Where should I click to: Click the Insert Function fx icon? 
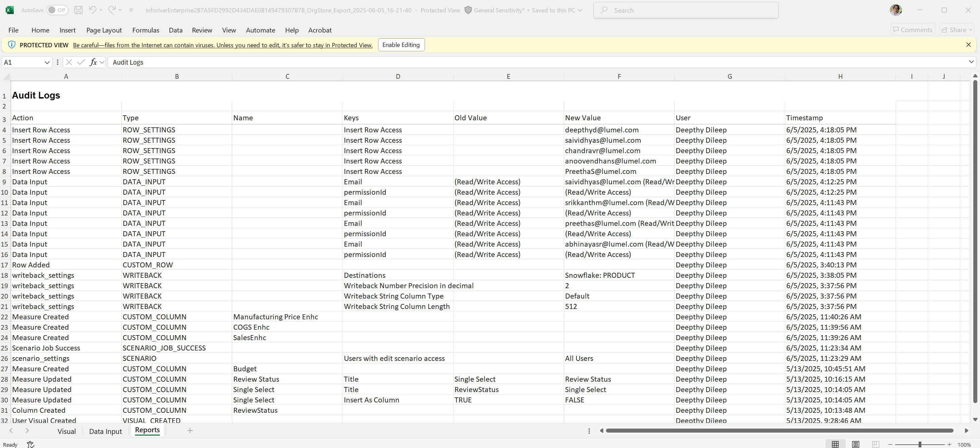point(93,62)
